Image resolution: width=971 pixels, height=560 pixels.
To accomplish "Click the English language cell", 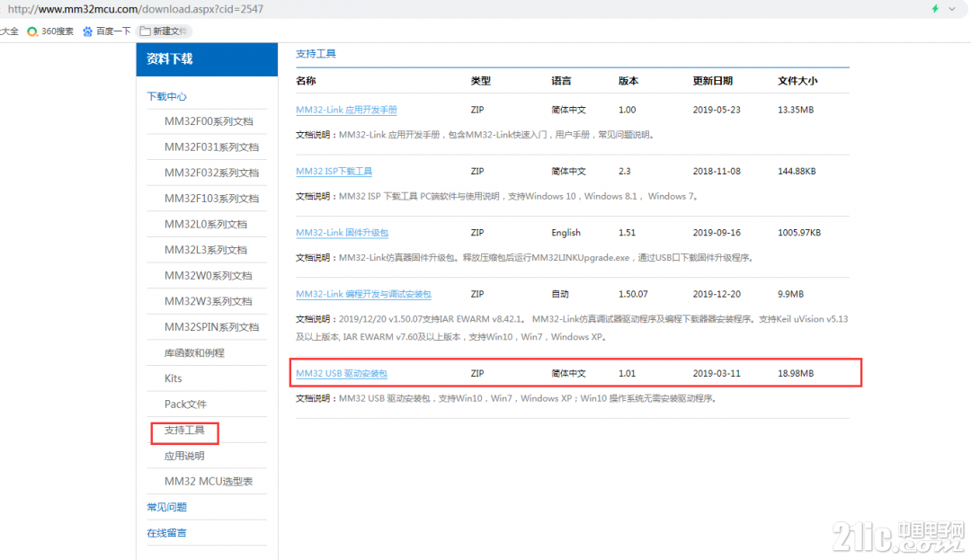I will [566, 233].
